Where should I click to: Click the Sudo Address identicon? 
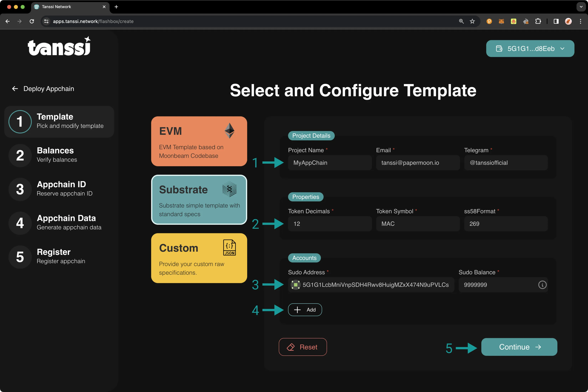pos(296,285)
